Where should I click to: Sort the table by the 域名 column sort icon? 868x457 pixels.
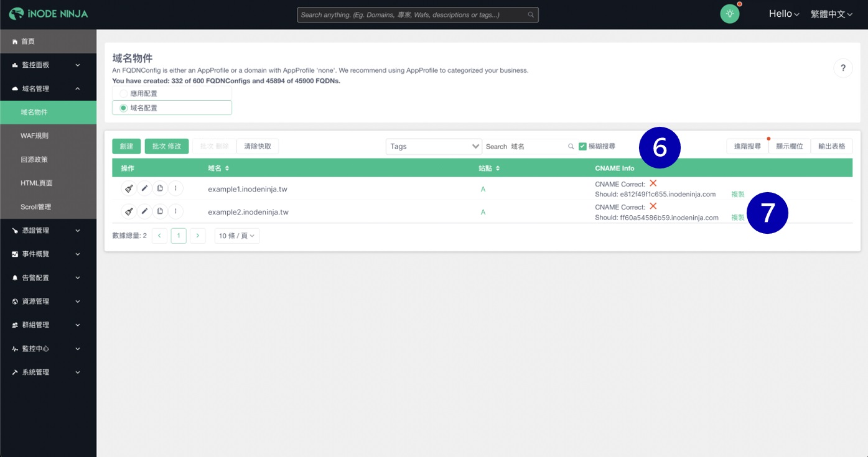click(x=227, y=168)
